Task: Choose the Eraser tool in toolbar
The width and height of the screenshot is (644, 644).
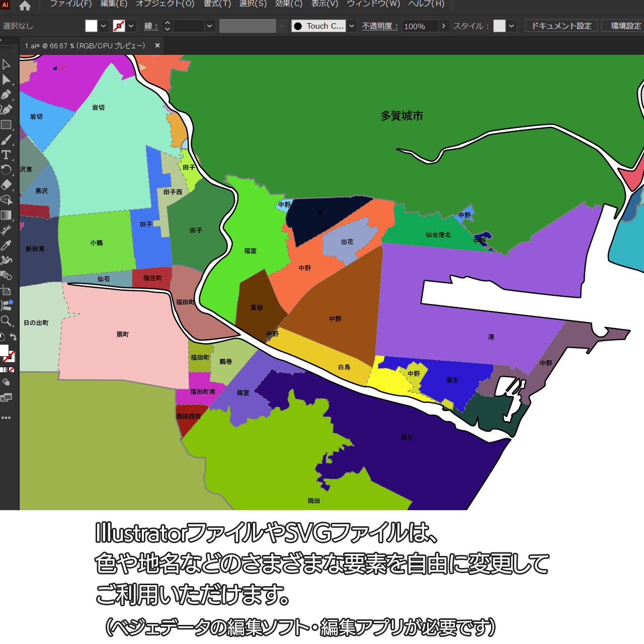Action: 6,185
